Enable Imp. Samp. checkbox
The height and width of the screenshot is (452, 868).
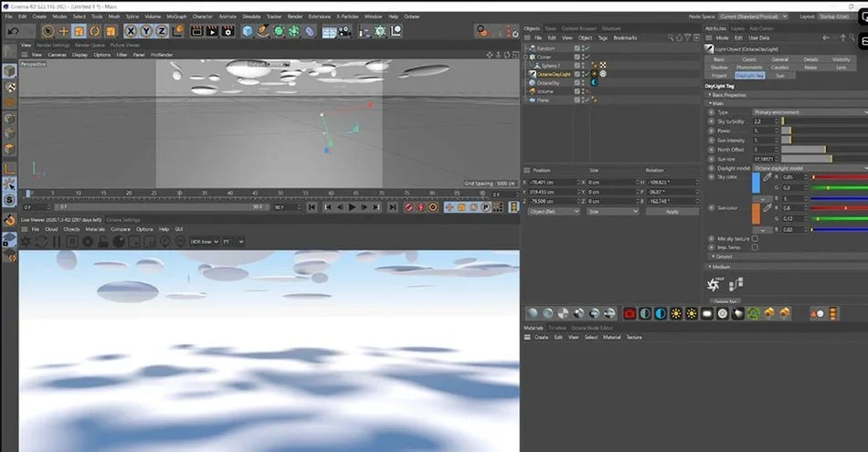pos(755,247)
